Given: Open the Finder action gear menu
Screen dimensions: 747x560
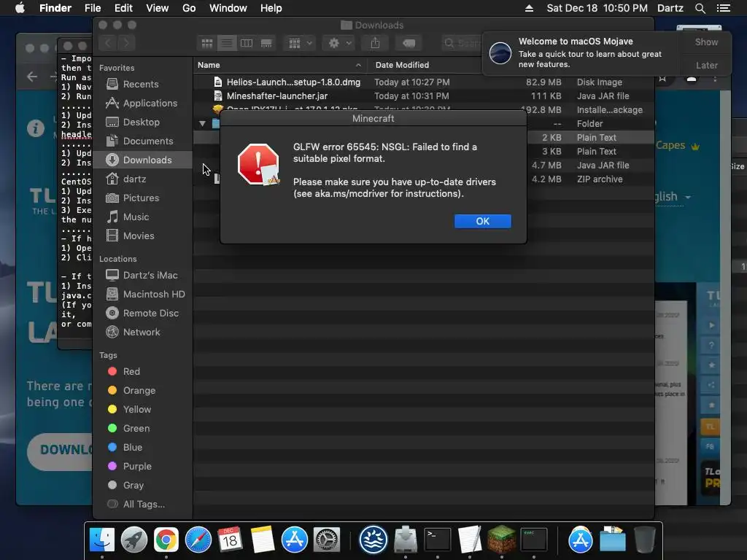Looking at the screenshot, I should 339,43.
